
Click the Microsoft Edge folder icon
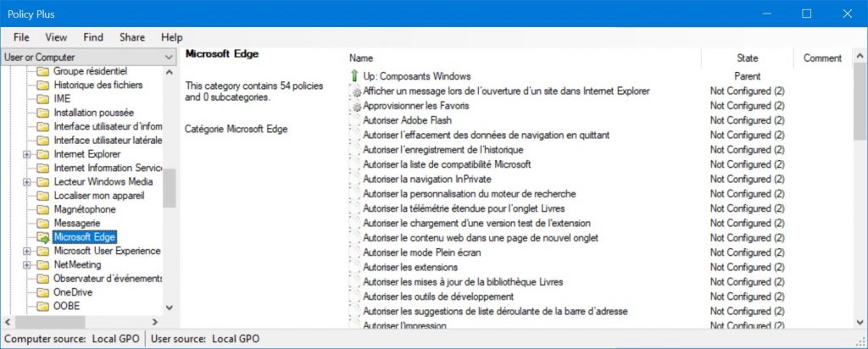(43, 238)
